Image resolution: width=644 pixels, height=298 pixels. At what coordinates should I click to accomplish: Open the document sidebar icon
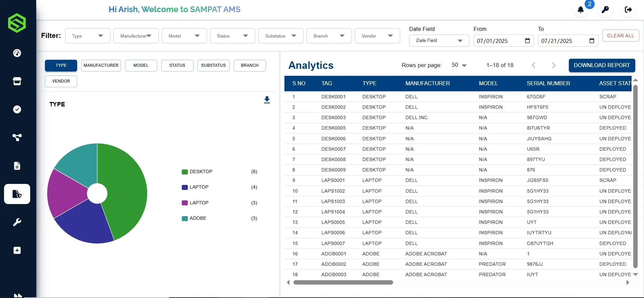click(17, 166)
